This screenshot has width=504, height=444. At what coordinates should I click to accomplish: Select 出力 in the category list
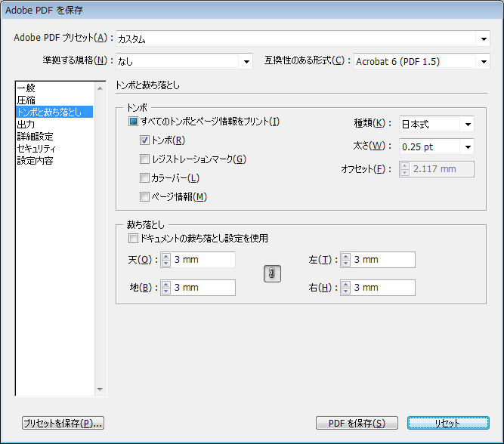coord(54,125)
